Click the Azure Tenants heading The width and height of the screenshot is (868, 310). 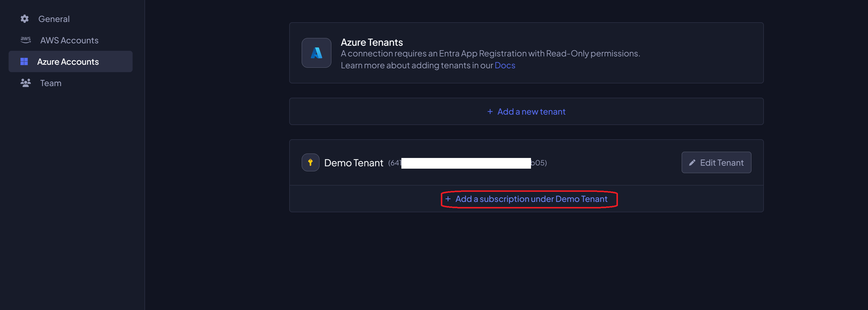372,42
